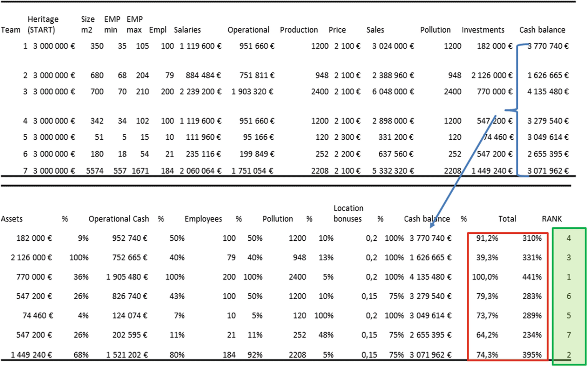Click total score '283%'
Viewport: 588px width, 367px height.
point(532,296)
